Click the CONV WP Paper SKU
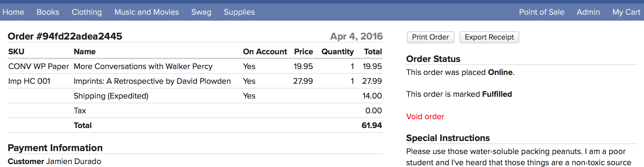The height and width of the screenshot is (167, 644). tap(38, 66)
